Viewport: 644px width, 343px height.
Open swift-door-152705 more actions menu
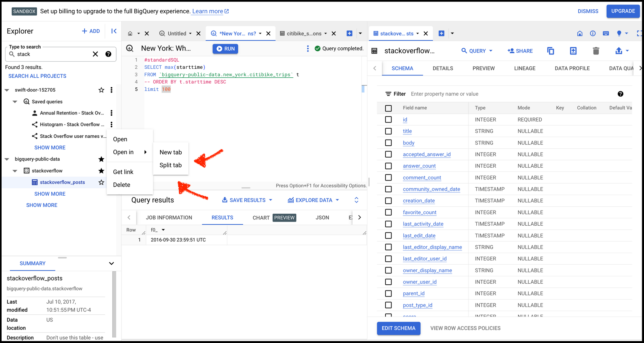pos(111,90)
